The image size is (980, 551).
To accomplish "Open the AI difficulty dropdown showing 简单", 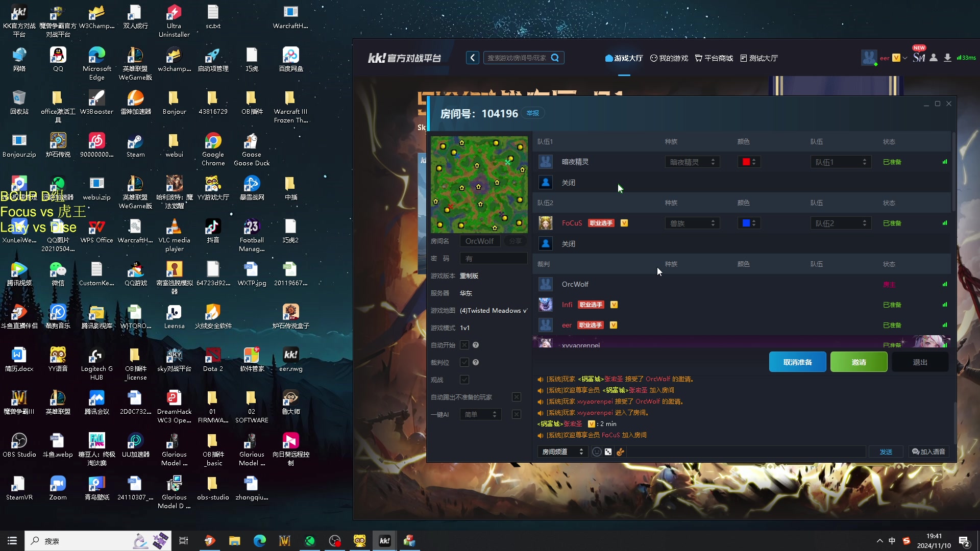I will tap(480, 414).
